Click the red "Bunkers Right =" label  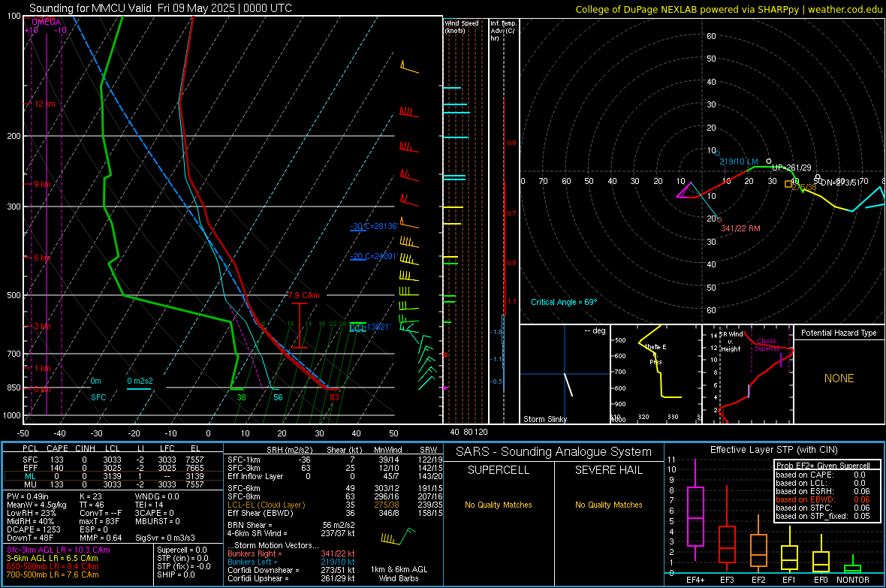click(x=255, y=553)
